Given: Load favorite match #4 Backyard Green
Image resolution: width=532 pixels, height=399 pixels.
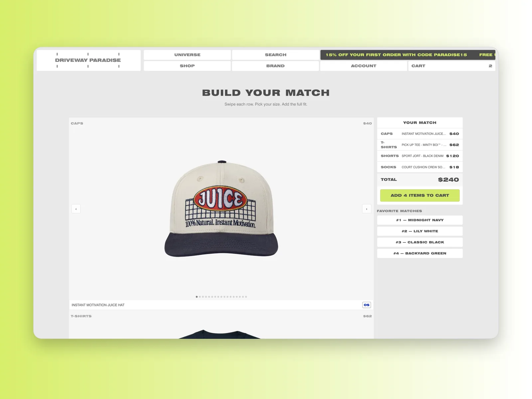Looking at the screenshot, I should 420,253.
